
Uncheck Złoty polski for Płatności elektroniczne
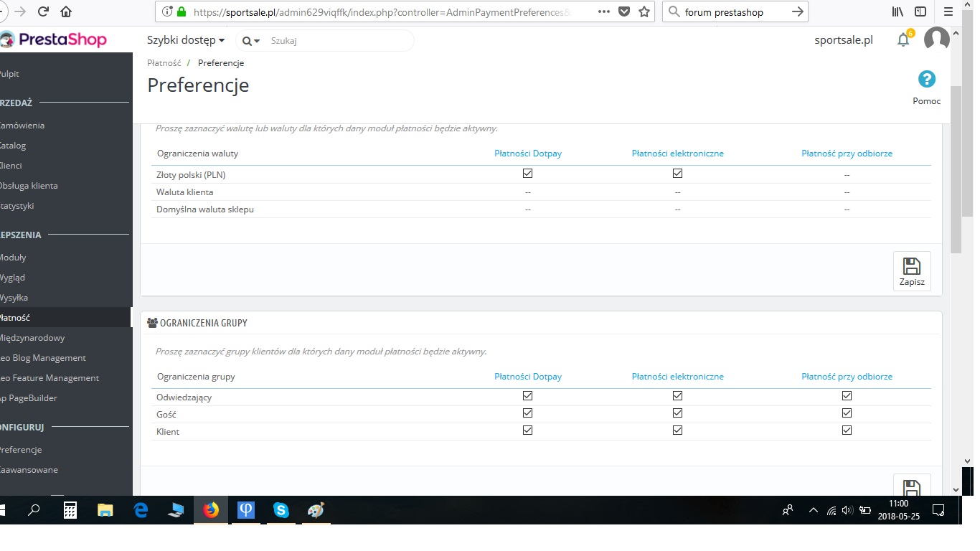point(677,174)
